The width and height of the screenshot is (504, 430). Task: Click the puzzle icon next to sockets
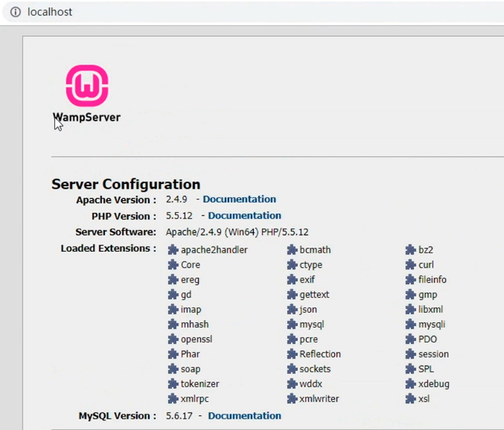click(x=292, y=369)
